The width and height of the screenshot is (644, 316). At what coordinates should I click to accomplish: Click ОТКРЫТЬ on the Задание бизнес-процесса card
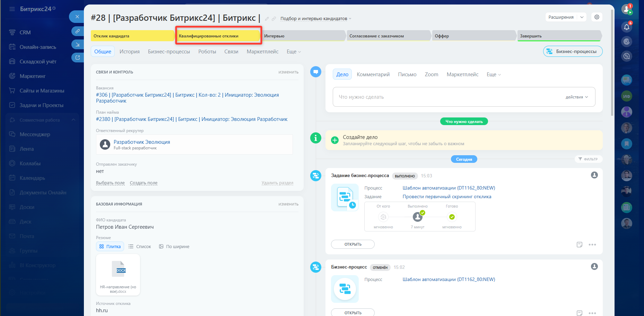353,244
